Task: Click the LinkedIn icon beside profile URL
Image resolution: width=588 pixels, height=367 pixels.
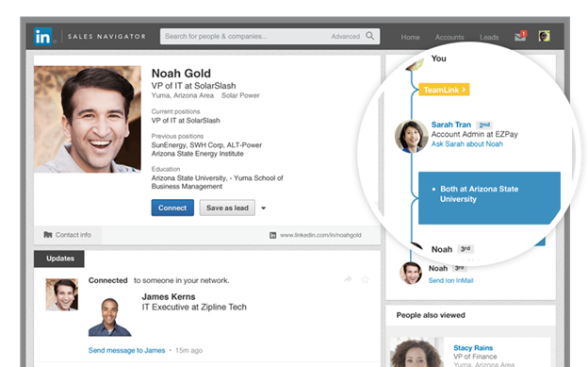Action: [272, 235]
